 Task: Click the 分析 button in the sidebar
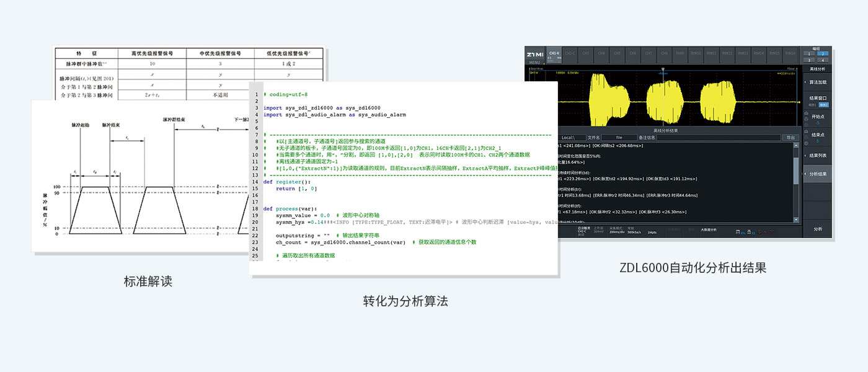pos(819,229)
